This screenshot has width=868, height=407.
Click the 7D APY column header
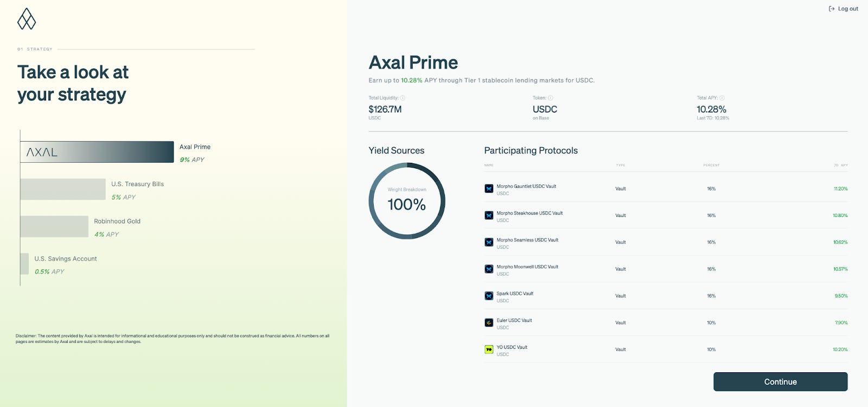coord(841,165)
